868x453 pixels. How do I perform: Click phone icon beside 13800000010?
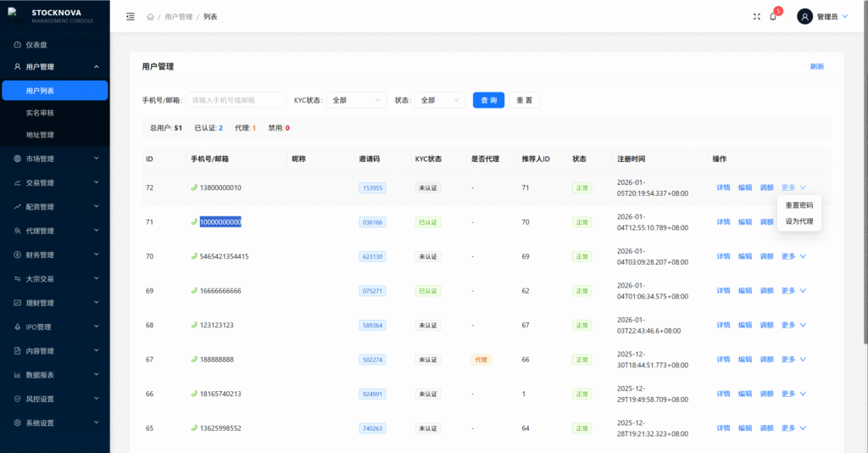194,187
